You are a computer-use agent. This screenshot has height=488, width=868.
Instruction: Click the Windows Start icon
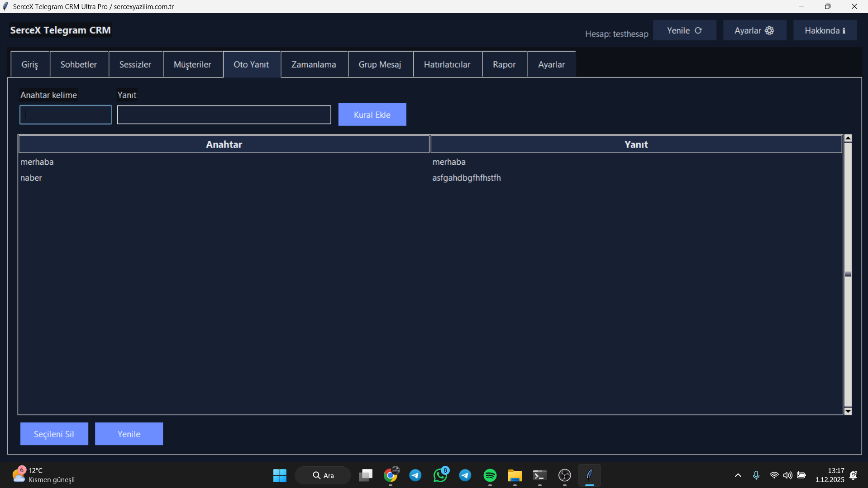pyautogui.click(x=280, y=475)
